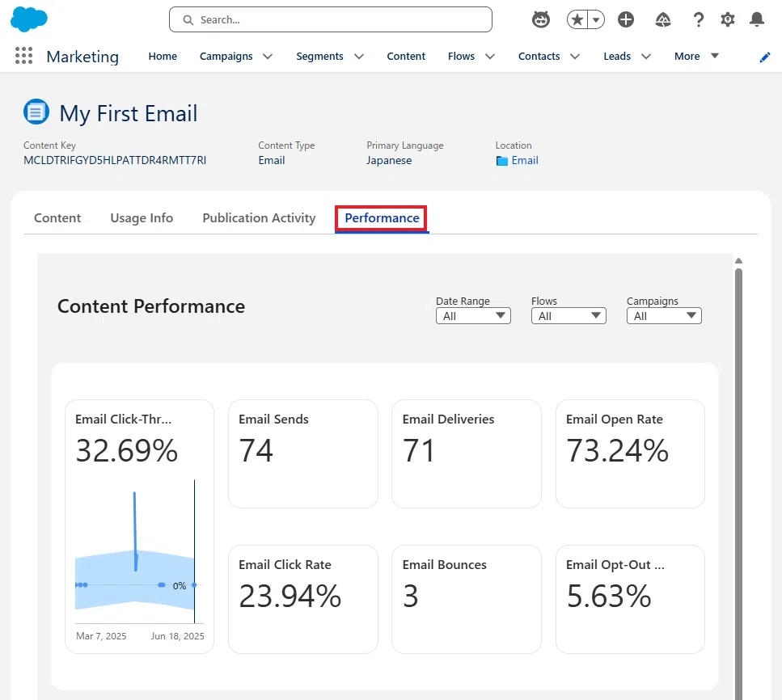This screenshot has height=700, width=782.
Task: Open the Date Range dropdown
Action: [473, 315]
